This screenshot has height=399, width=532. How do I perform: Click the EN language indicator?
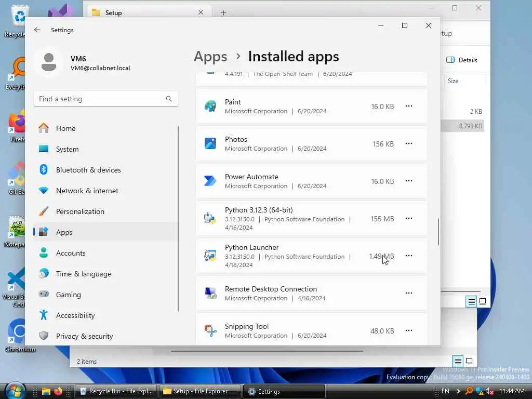coord(445,391)
